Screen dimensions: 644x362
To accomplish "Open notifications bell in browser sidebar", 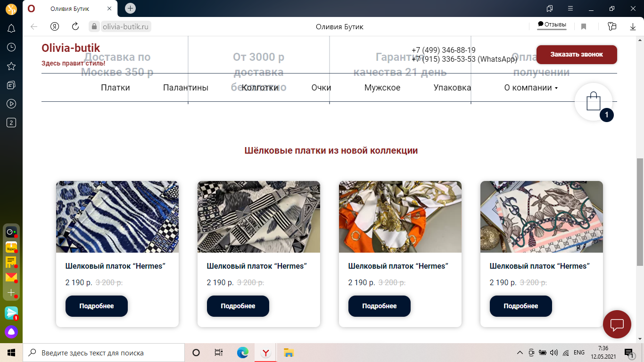I will click(11, 28).
